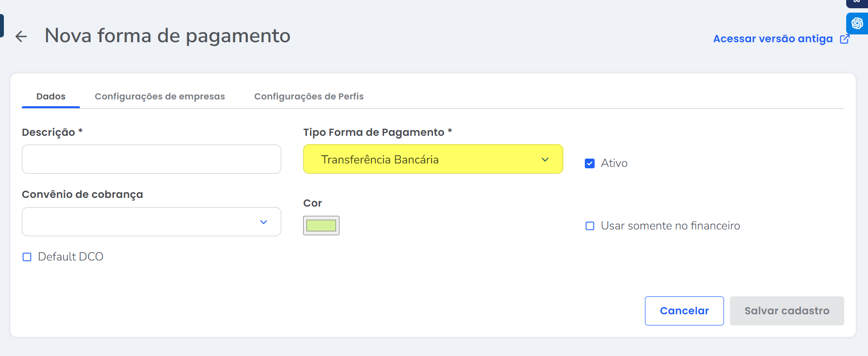Image resolution: width=868 pixels, height=356 pixels.
Task: Select the Dados tab
Action: pyautogui.click(x=51, y=97)
